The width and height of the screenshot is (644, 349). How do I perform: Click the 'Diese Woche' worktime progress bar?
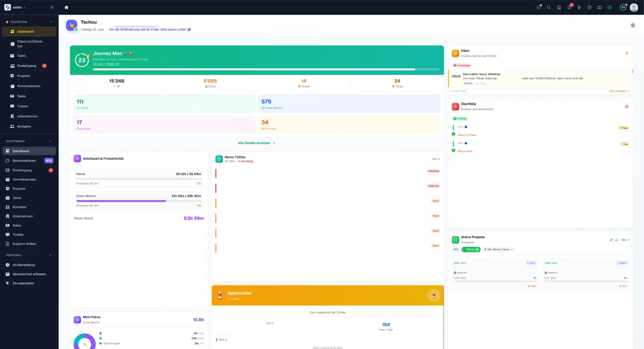point(138,201)
